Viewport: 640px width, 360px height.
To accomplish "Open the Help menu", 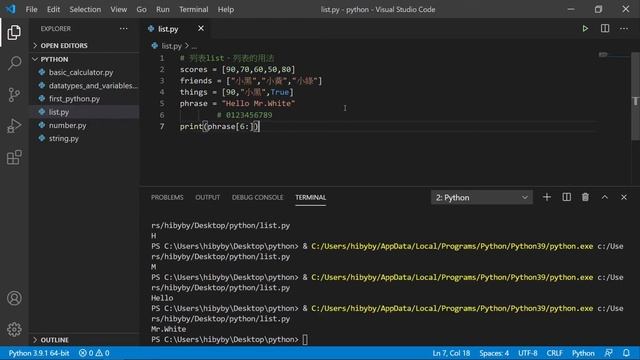I will [226, 9].
